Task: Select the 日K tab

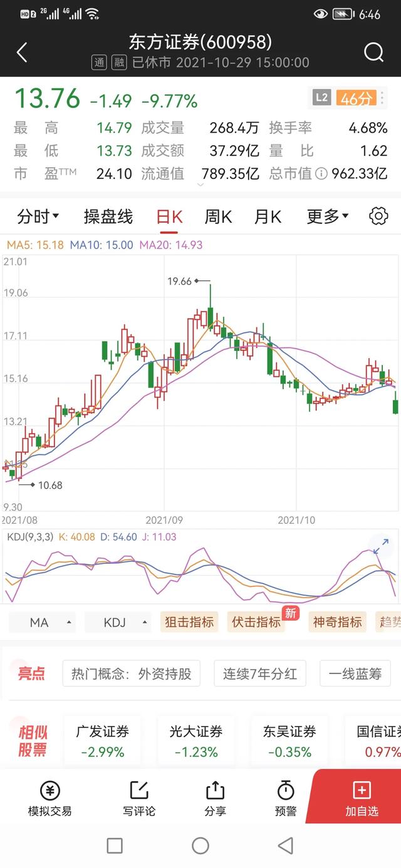Action: (169, 217)
